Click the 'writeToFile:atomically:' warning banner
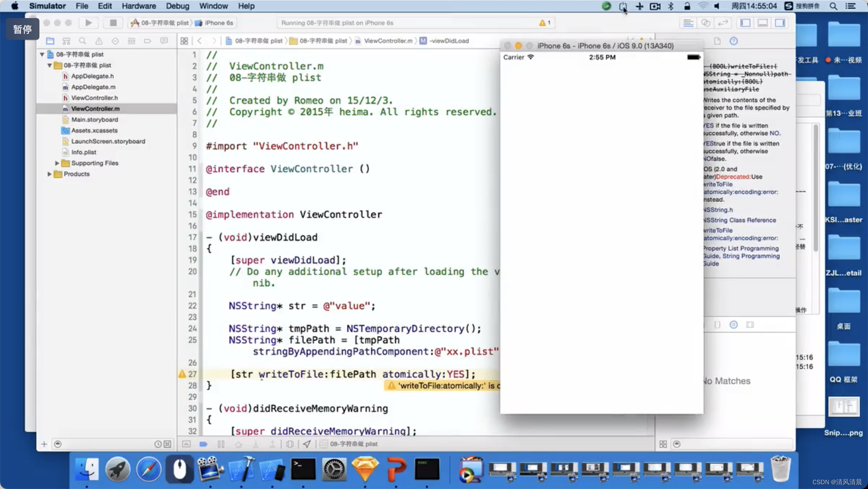The width and height of the screenshot is (868, 489). tap(442, 386)
